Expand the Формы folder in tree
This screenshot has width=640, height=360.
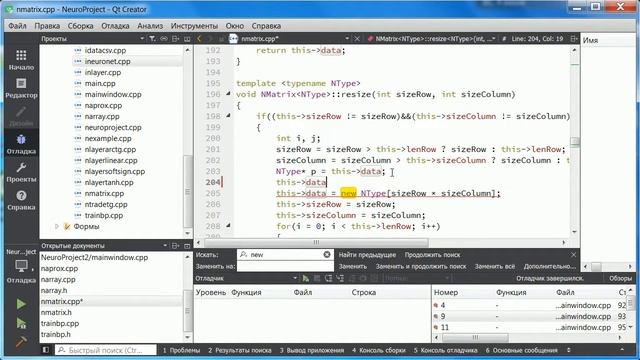[x=57, y=227]
